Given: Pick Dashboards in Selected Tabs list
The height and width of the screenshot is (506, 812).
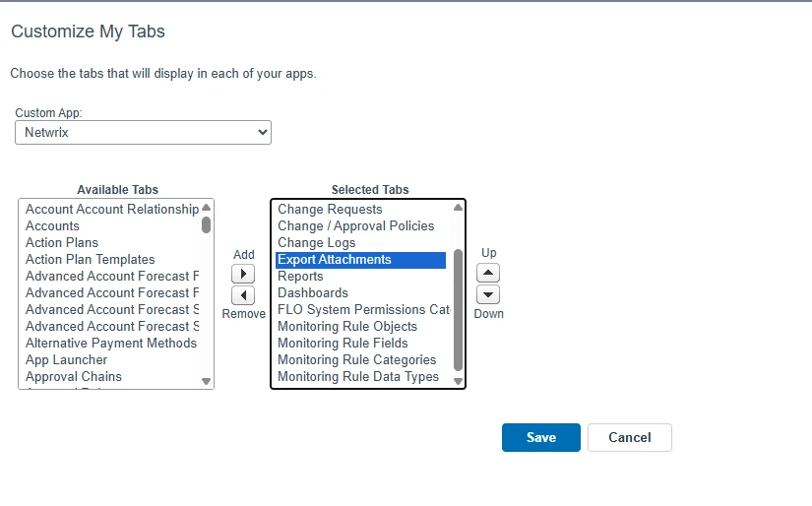Looking at the screenshot, I should (313, 293).
